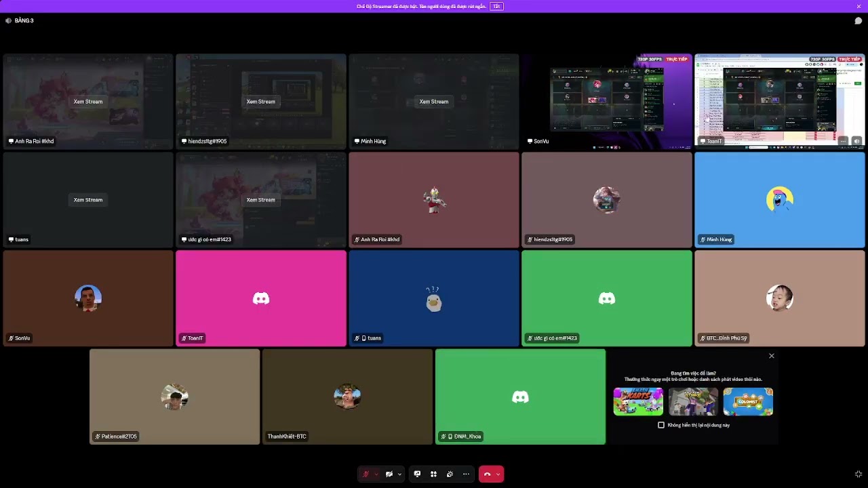Click hiendzs1tg#1905's avatar image
Image resolution: width=868 pixels, height=488 pixels.
click(607, 200)
